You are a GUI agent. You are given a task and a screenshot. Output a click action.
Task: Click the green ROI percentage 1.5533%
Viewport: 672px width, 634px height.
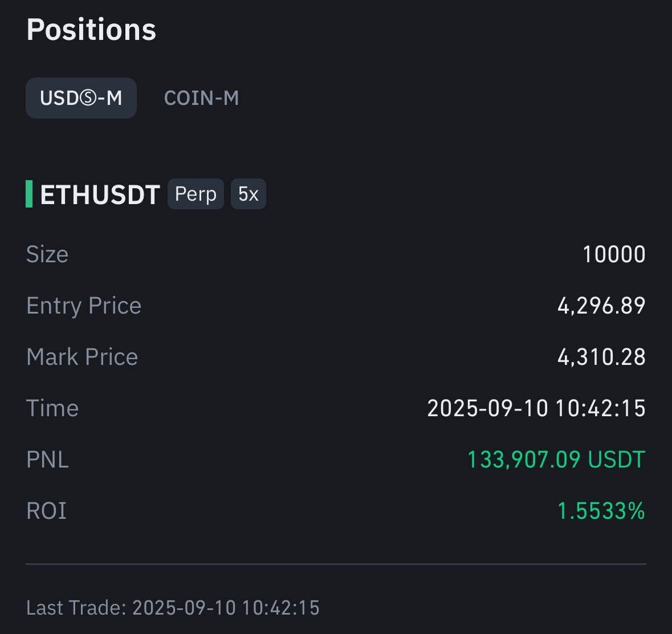point(601,511)
